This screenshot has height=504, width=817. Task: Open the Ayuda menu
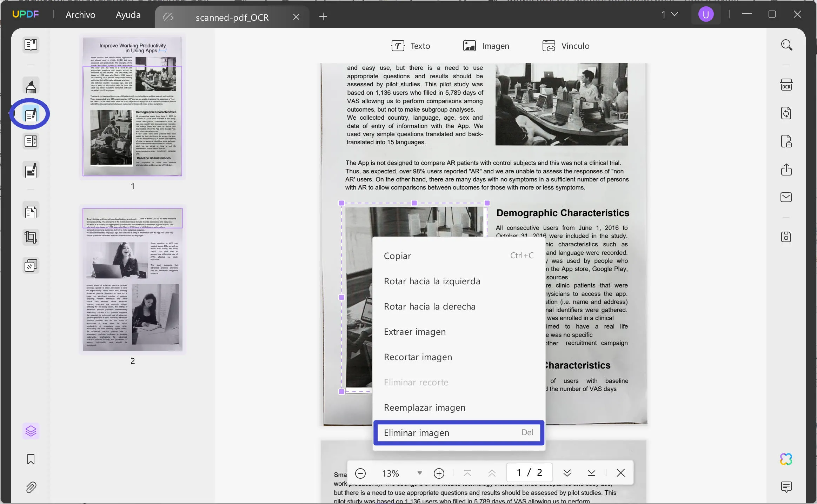pyautogui.click(x=128, y=15)
